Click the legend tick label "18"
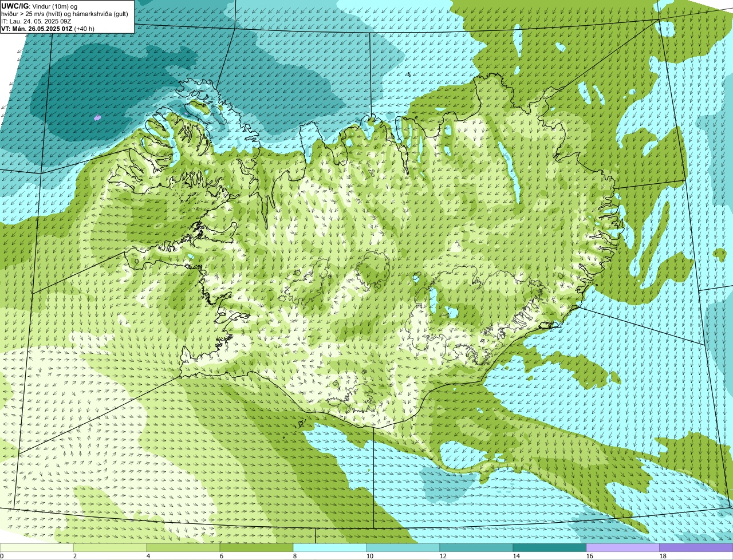733x560 pixels. coord(663,556)
